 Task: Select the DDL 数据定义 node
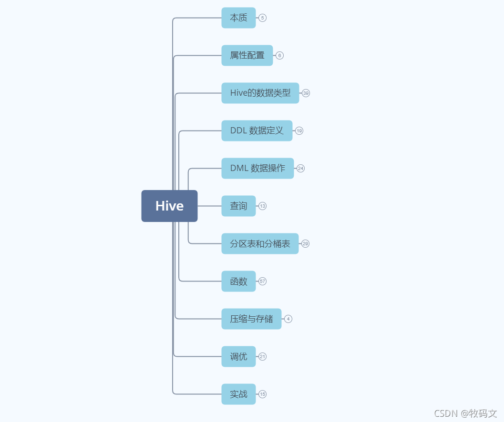(257, 131)
